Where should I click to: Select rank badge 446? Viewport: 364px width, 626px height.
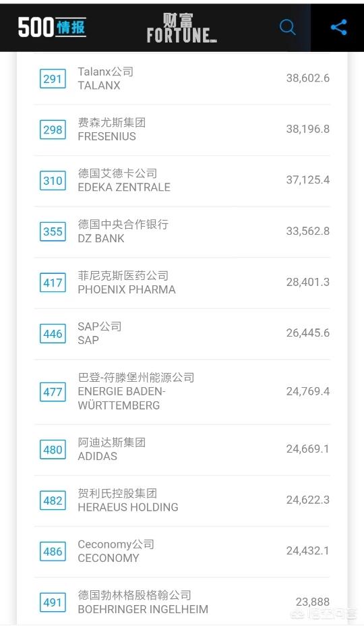[x=53, y=334]
